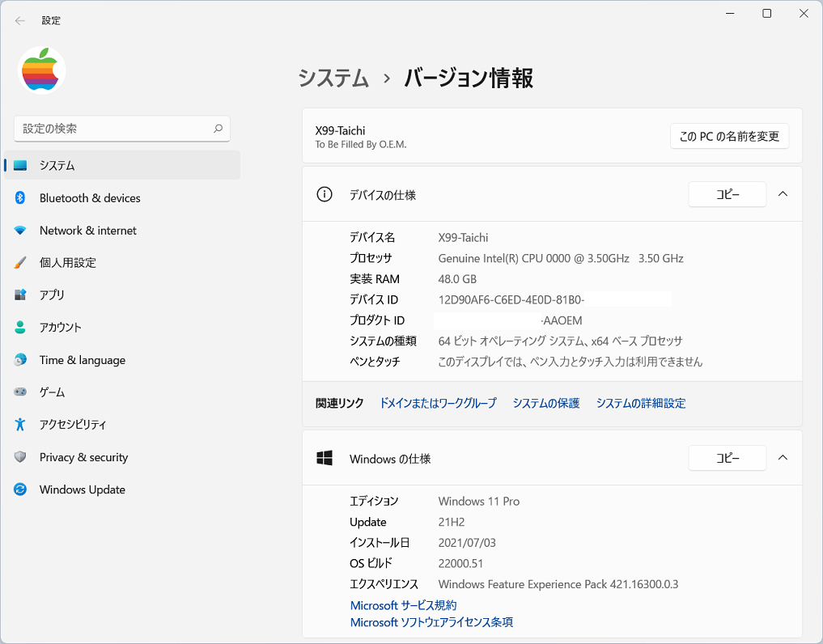823x644 pixels.
Task: Click the Windows logo beside Windows の仕様
Action: (x=325, y=458)
